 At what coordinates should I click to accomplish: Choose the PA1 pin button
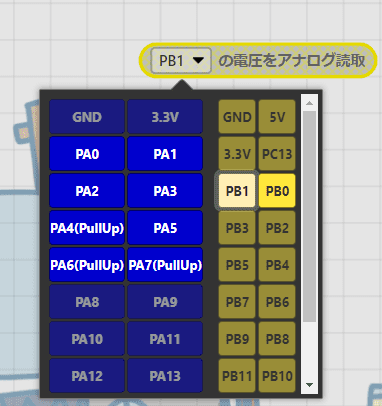(165, 154)
